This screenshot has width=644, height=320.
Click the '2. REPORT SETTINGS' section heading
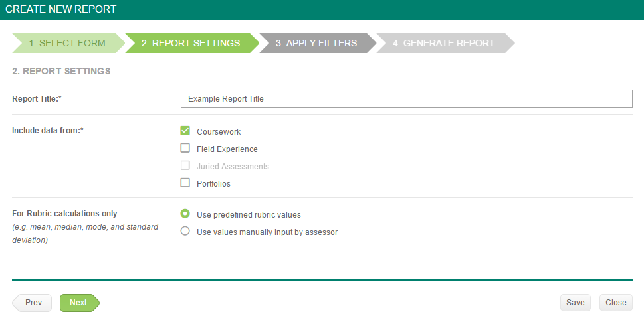coord(61,72)
